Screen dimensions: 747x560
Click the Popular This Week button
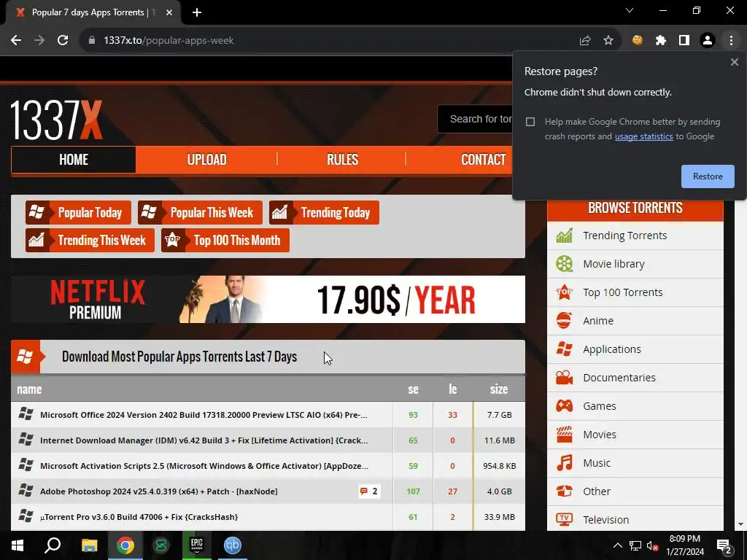200,212
